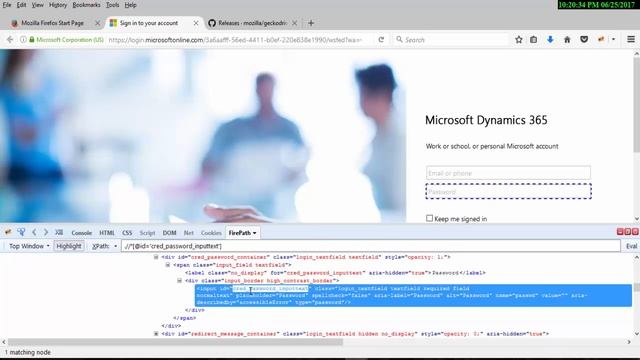Go back in Firebug panel history
640x360 pixels.
34,232
